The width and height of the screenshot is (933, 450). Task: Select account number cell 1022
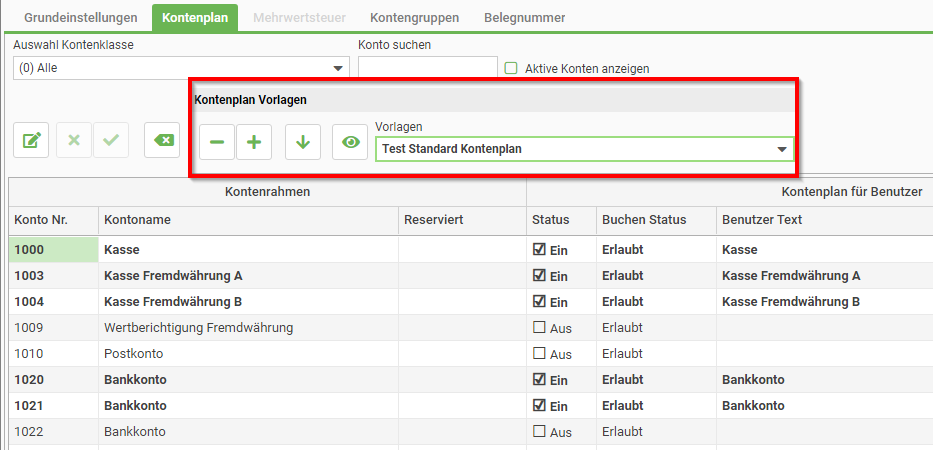coord(54,432)
